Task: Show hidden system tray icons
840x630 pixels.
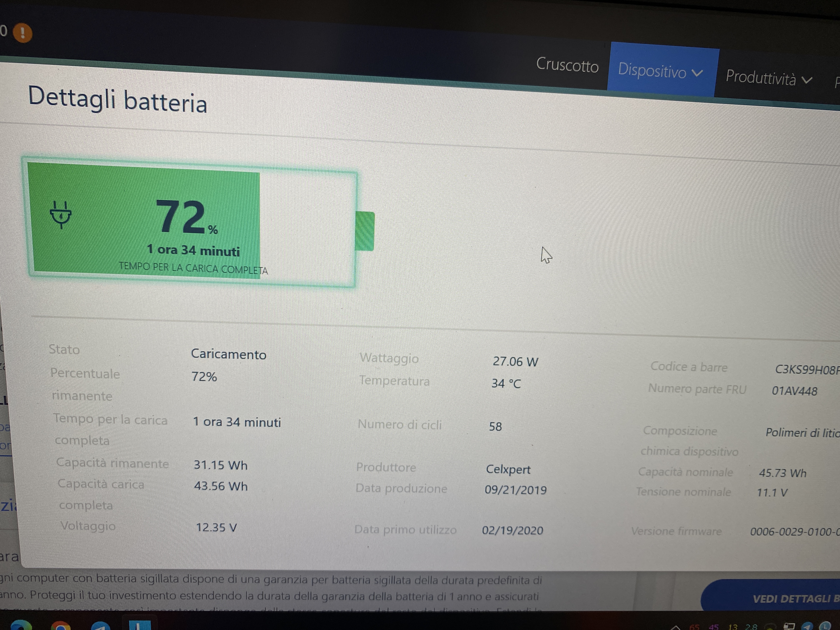Action: click(675, 627)
